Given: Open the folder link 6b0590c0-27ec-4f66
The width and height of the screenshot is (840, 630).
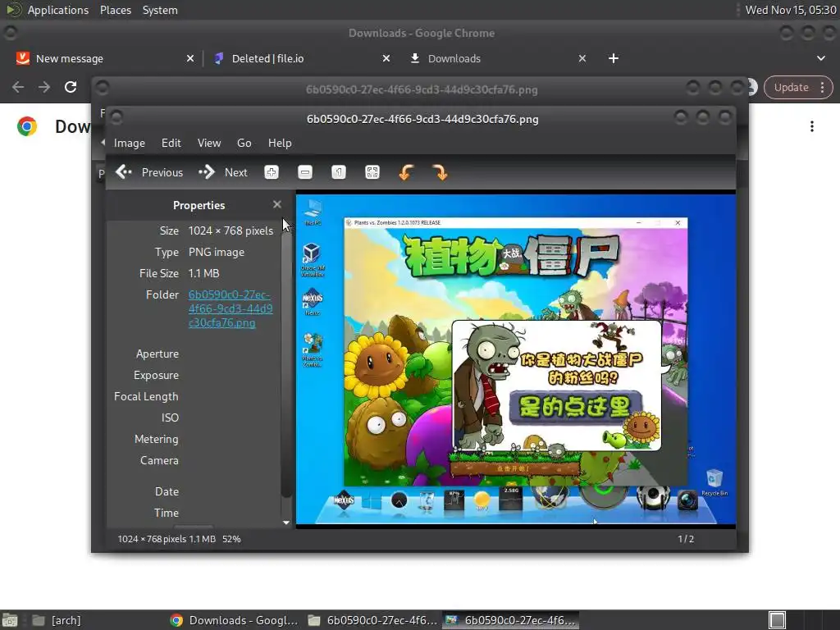Looking at the screenshot, I should 231,308.
